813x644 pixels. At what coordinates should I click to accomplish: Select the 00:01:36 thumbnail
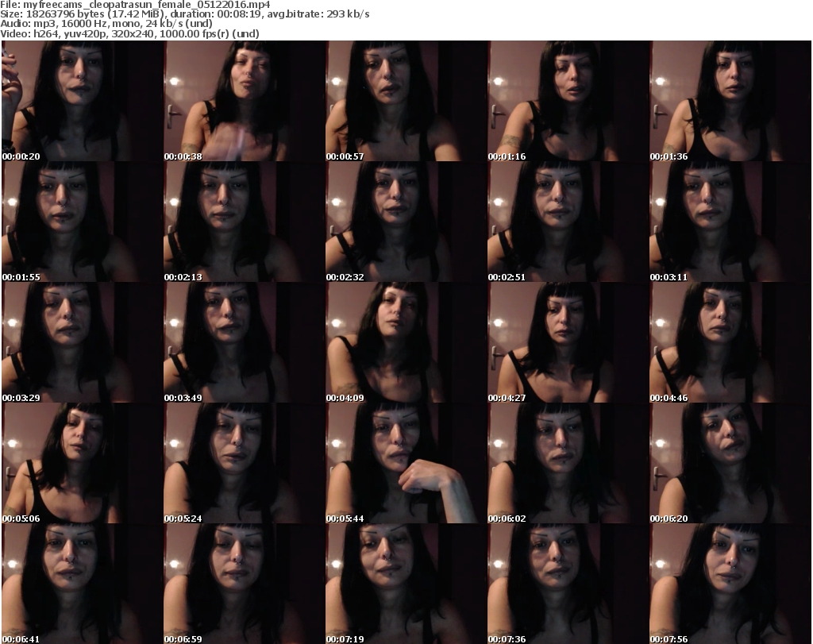pyautogui.click(x=728, y=101)
